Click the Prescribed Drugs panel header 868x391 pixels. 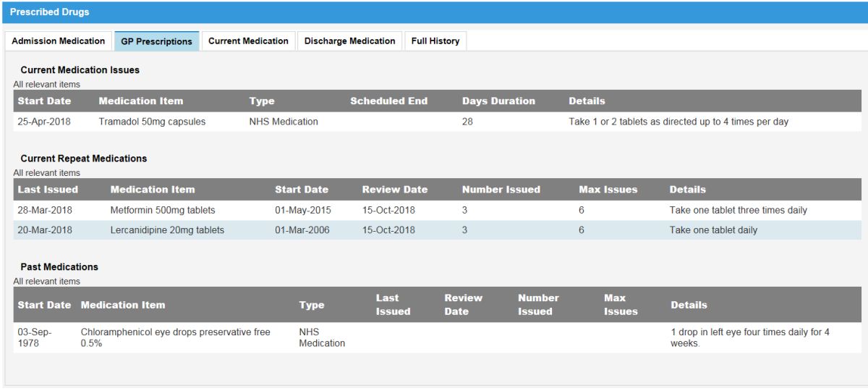click(x=434, y=12)
